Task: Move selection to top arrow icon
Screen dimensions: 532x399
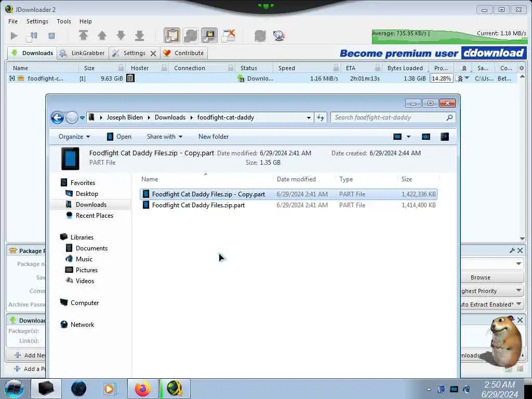Action: (84, 35)
